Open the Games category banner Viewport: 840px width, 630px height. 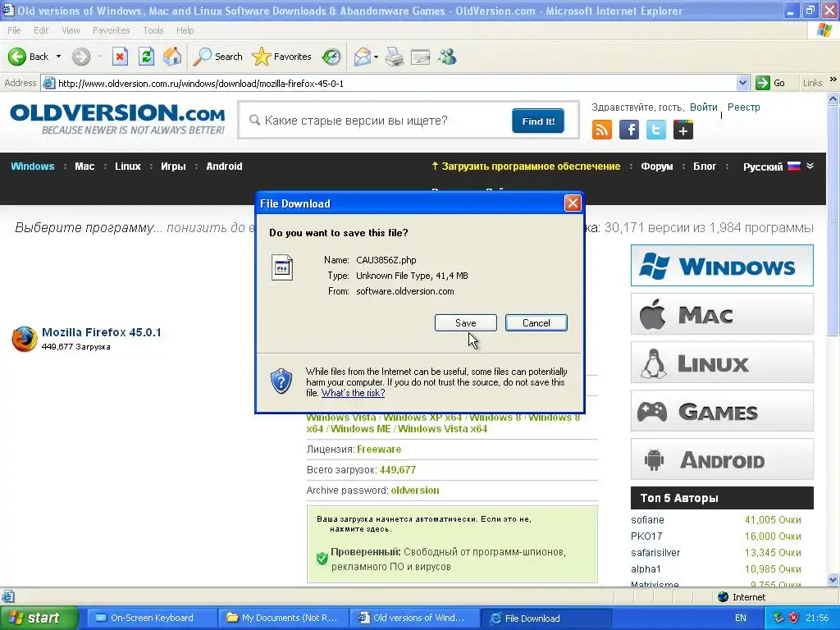(x=722, y=411)
